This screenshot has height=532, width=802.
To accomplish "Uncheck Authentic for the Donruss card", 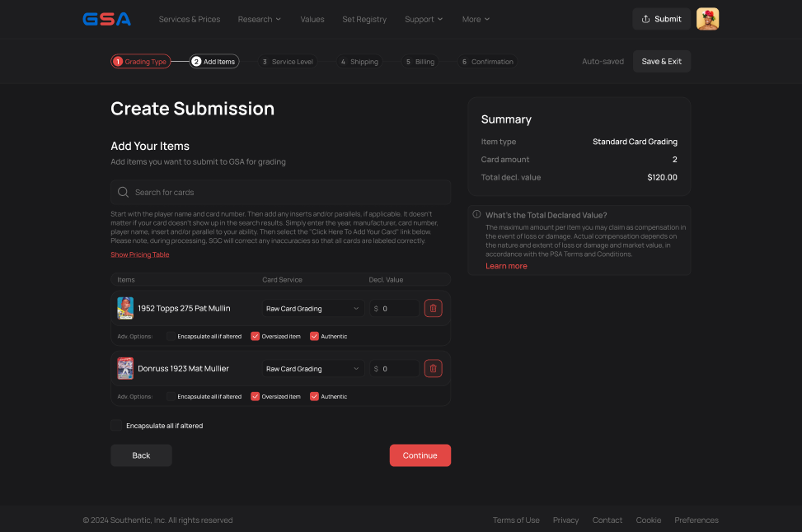I will coord(313,396).
